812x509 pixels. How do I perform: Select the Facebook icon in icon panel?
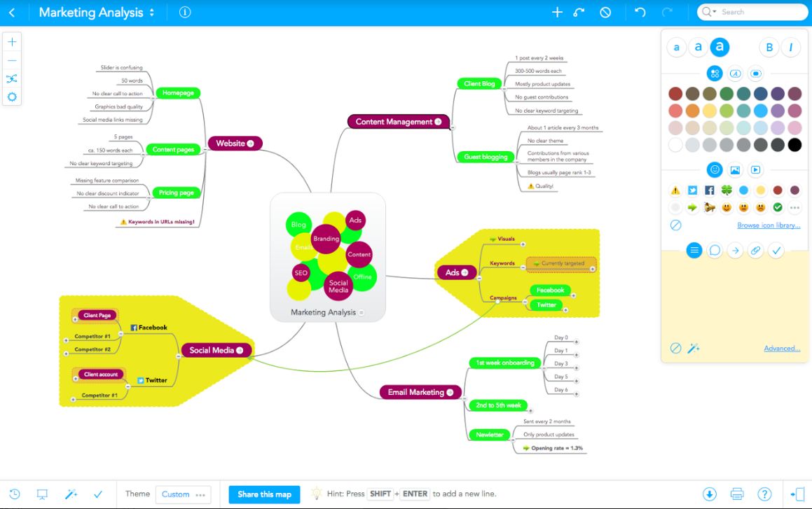(710, 190)
